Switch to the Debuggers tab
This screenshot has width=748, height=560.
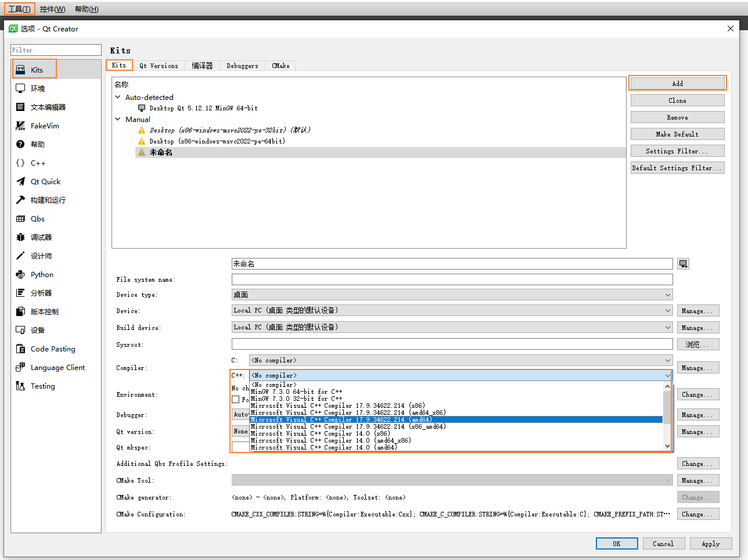tap(242, 66)
